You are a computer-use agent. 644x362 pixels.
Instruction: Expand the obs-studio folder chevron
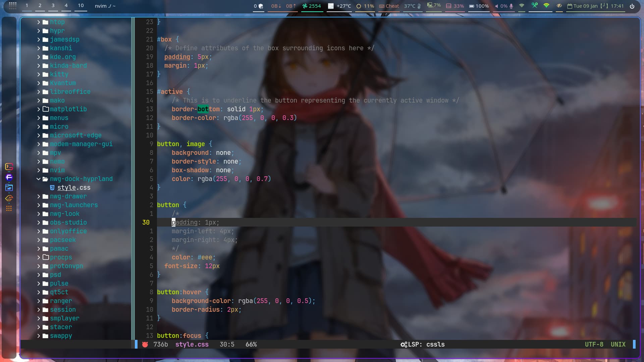(x=38, y=222)
